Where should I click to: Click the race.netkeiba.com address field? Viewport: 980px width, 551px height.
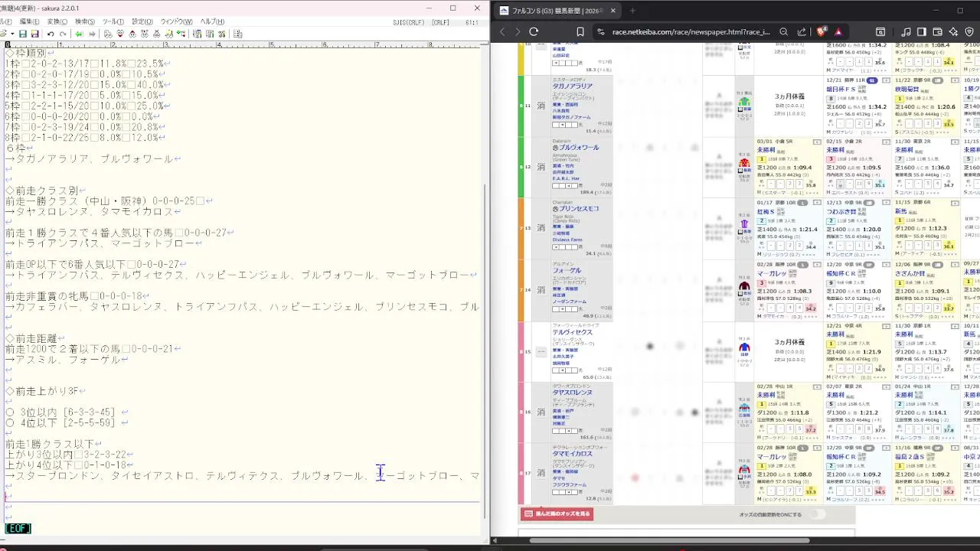pyautogui.click(x=691, y=31)
